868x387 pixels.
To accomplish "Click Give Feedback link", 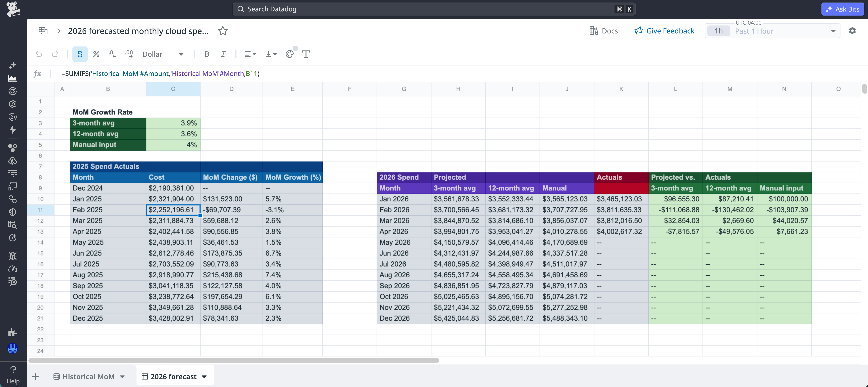I will pos(664,31).
